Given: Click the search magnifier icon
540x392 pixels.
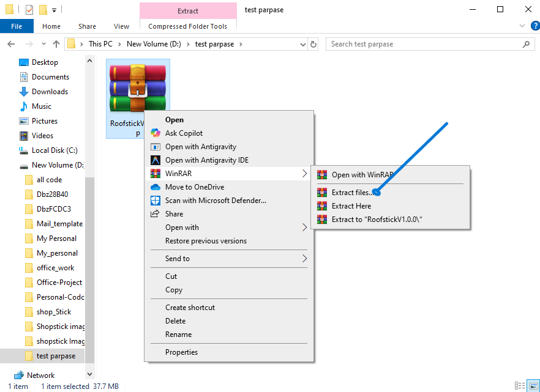Looking at the screenshot, I should [526, 44].
